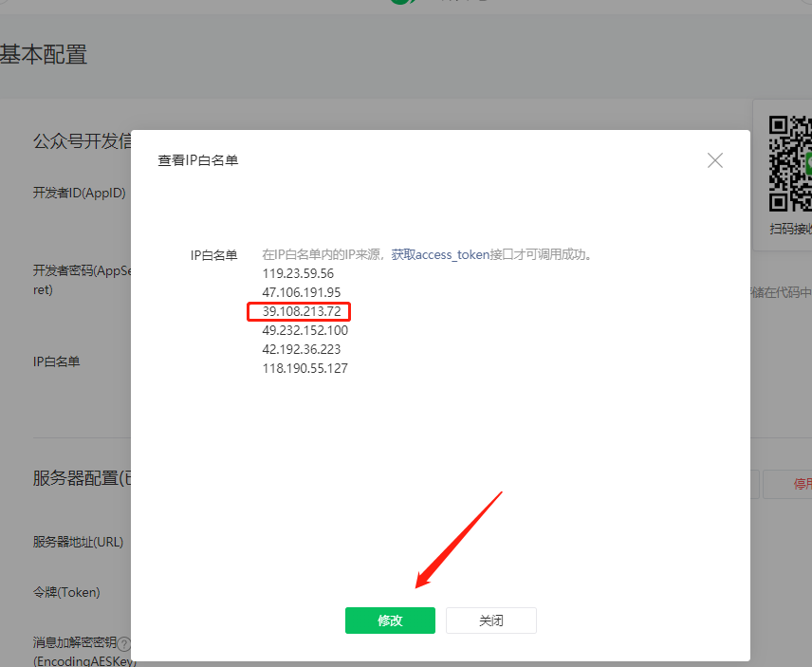This screenshot has height=667, width=812.
Task: Select IP address 119.23.59.56
Action: pos(298,273)
